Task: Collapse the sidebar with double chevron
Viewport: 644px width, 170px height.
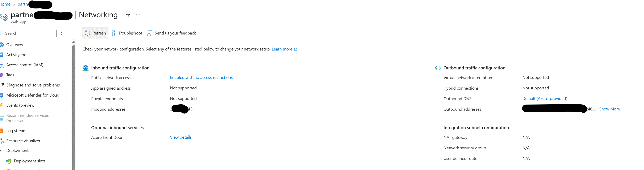Action: click(71, 33)
